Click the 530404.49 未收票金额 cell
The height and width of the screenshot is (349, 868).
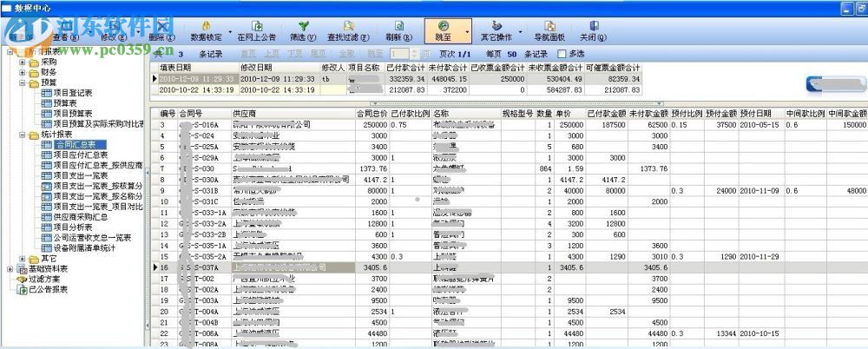(x=556, y=79)
